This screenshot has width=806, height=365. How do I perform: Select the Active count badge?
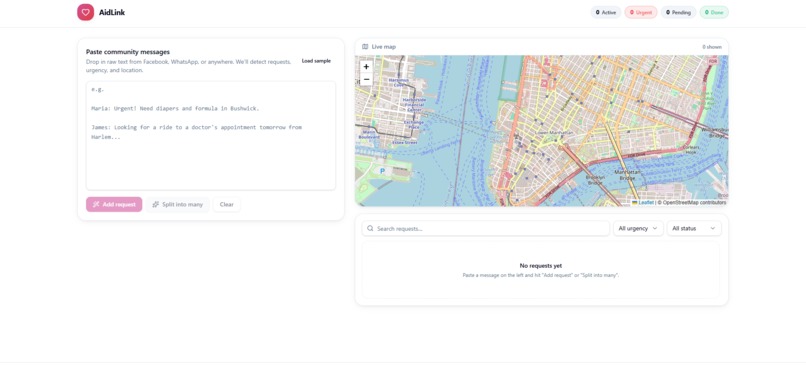(x=606, y=12)
